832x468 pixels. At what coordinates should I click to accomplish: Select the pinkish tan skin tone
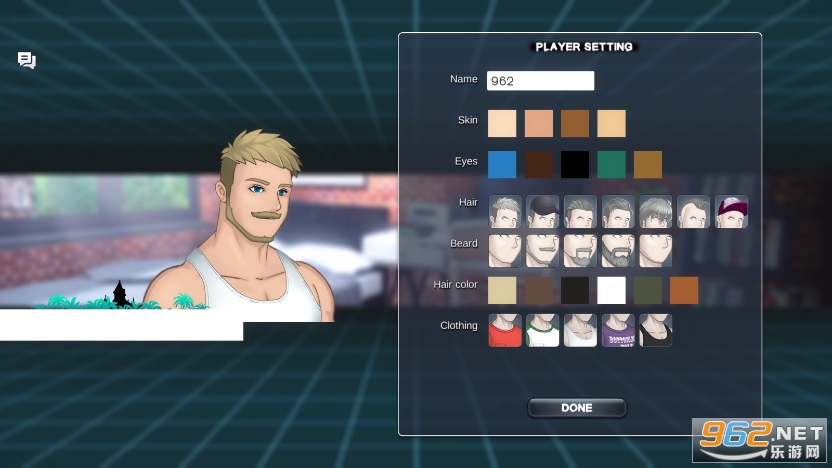pos(539,124)
